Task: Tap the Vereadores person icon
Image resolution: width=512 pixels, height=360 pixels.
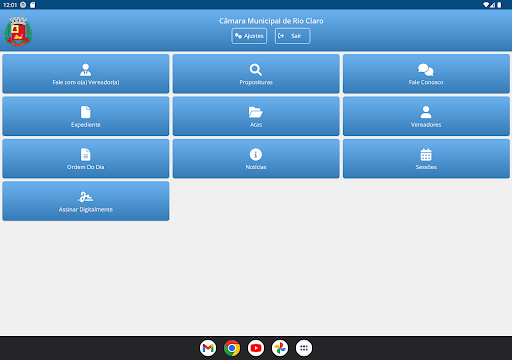Action: tap(426, 112)
